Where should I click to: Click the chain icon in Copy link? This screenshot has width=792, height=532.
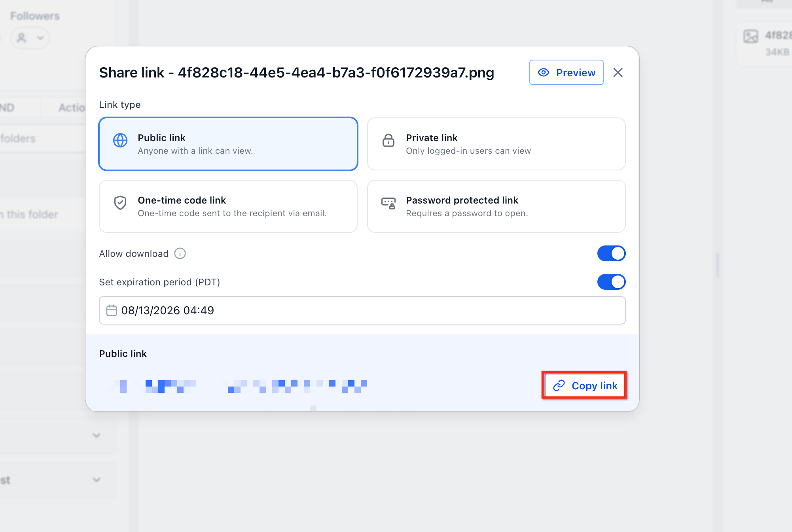(x=559, y=385)
